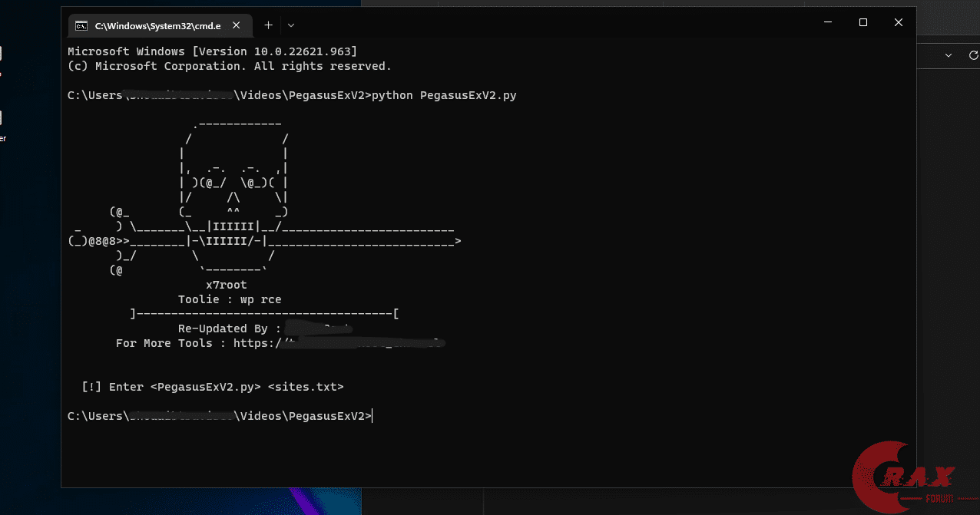The width and height of the screenshot is (980, 515).
Task: Click the topmost desktop shortcut on the left edge
Action: click(x=2, y=54)
